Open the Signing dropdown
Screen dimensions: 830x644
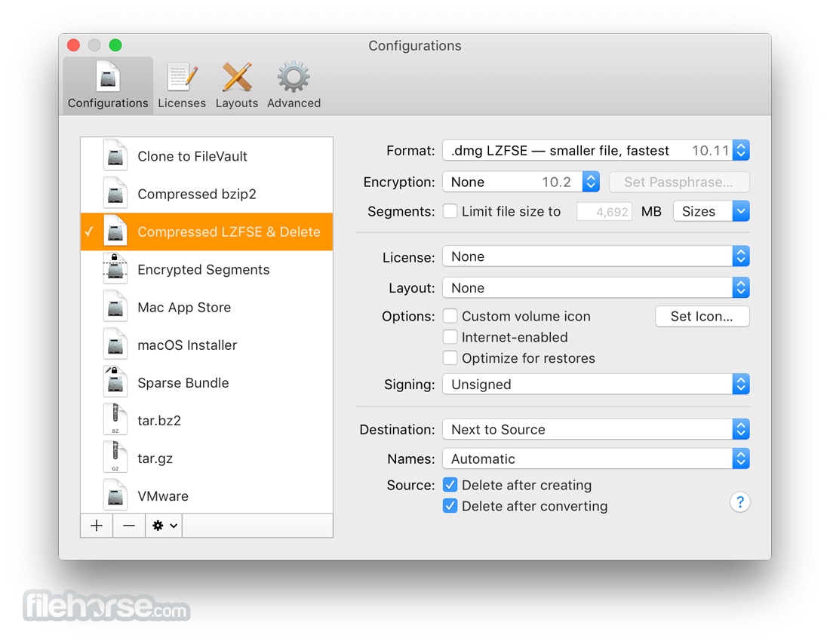(596, 384)
